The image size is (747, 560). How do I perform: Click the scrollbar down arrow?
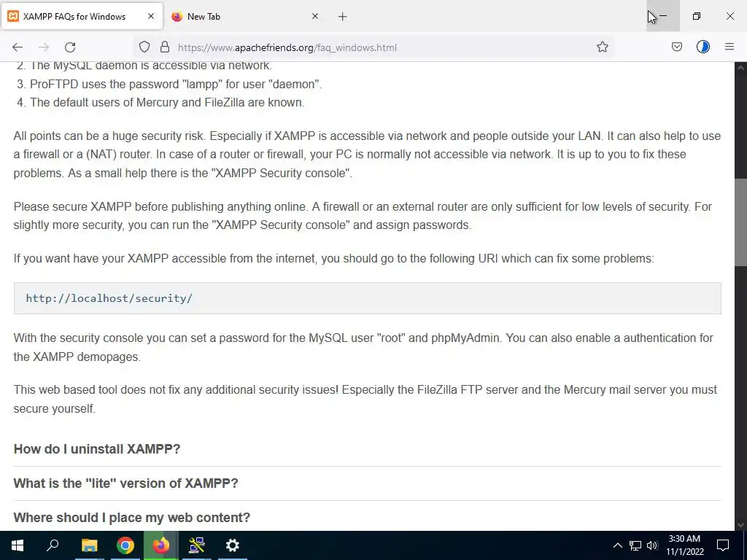(x=740, y=525)
